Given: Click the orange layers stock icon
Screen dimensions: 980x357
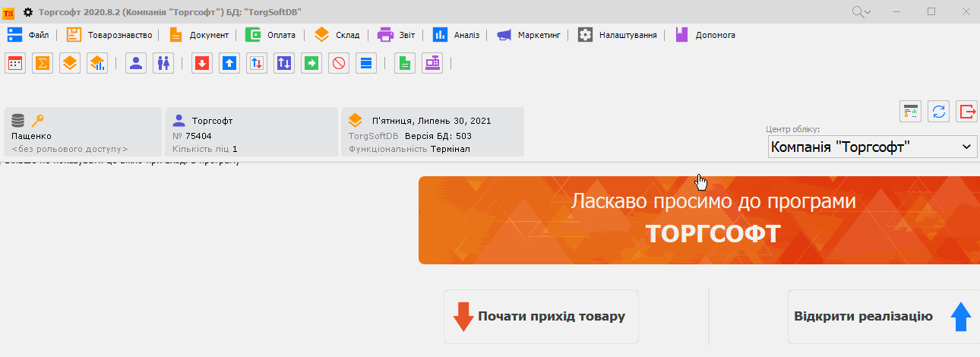Looking at the screenshot, I should coord(70,63).
